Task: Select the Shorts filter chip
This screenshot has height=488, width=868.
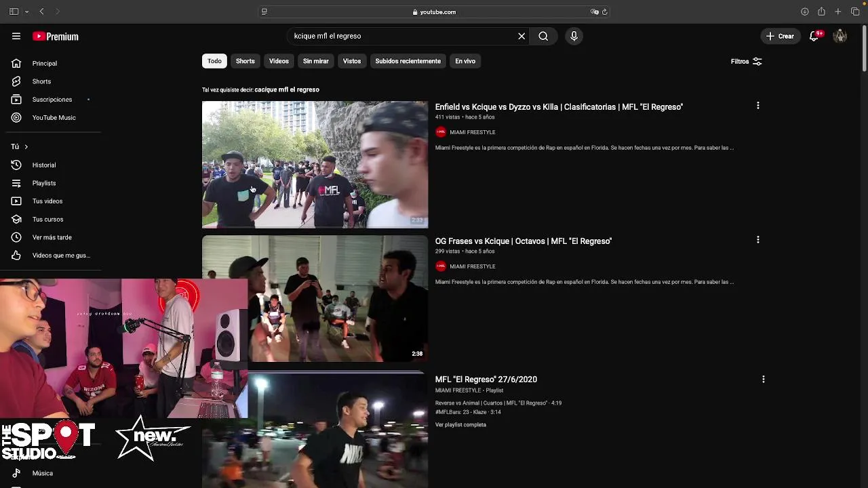Action: tap(245, 61)
